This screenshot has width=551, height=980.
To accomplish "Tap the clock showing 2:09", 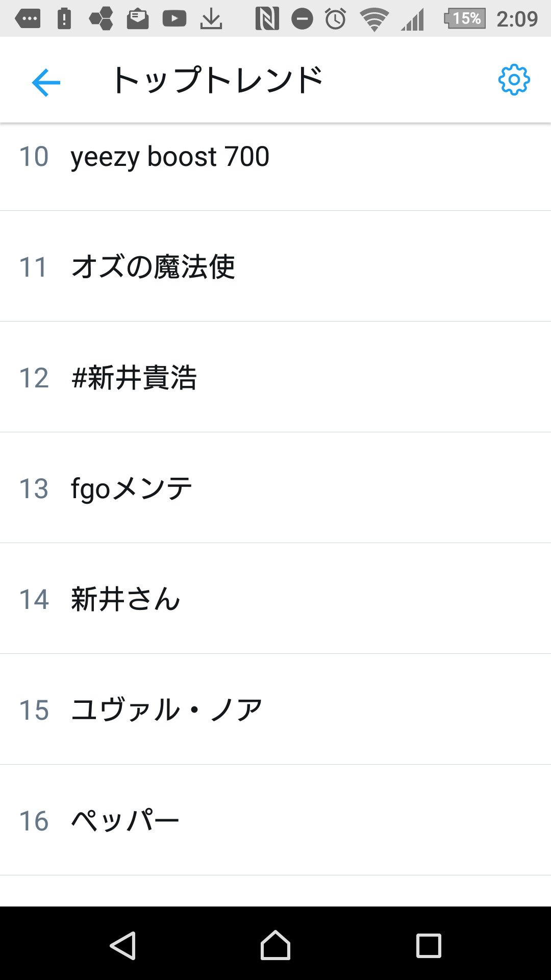I will [x=517, y=19].
